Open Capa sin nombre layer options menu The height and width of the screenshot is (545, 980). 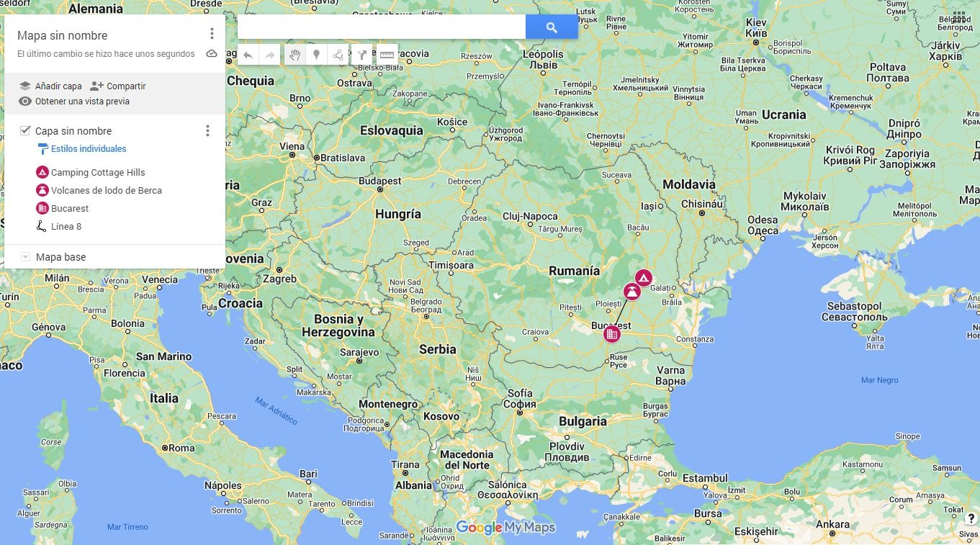pyautogui.click(x=207, y=130)
